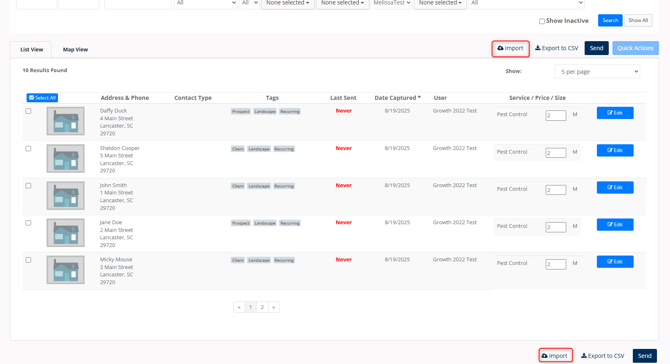Check the John Smith row checkbox
Viewport: 670px width, 364px height.
click(28, 186)
